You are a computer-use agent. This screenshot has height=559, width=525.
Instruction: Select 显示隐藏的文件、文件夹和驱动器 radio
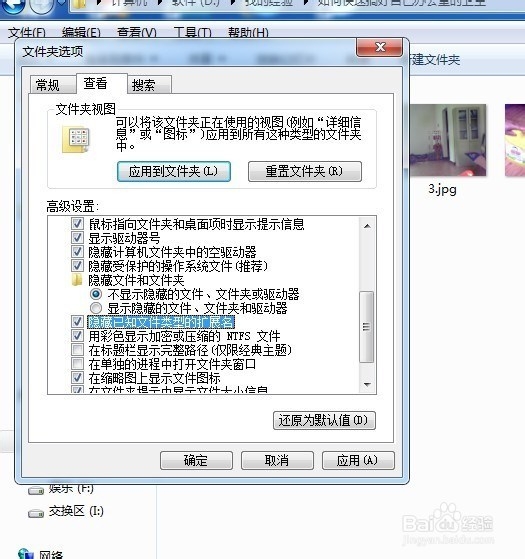(x=96, y=308)
